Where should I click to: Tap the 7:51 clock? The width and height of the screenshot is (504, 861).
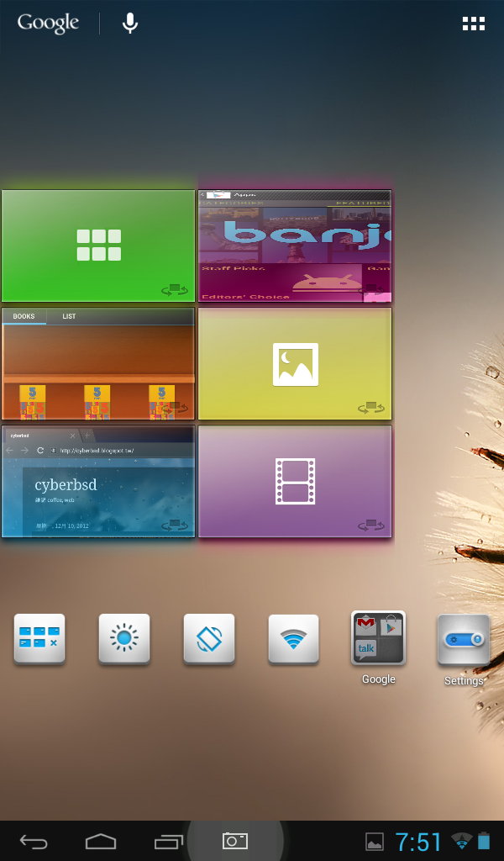coord(418,841)
